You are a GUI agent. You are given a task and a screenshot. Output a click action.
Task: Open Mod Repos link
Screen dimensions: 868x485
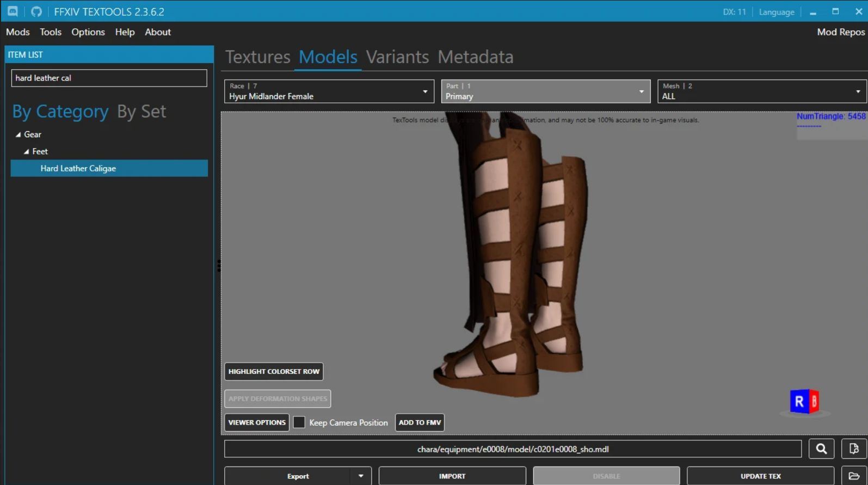coord(841,32)
